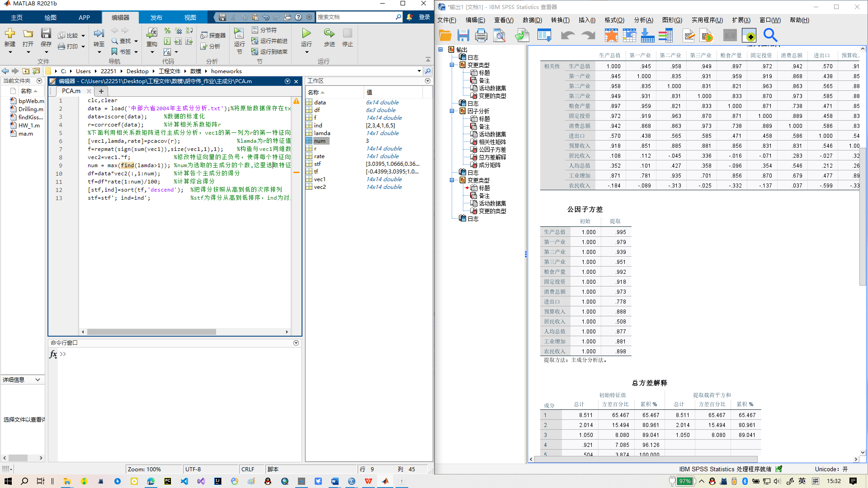This screenshot has width=868, height=488.
Task: Click the SPSS Save output icon
Action: (463, 35)
